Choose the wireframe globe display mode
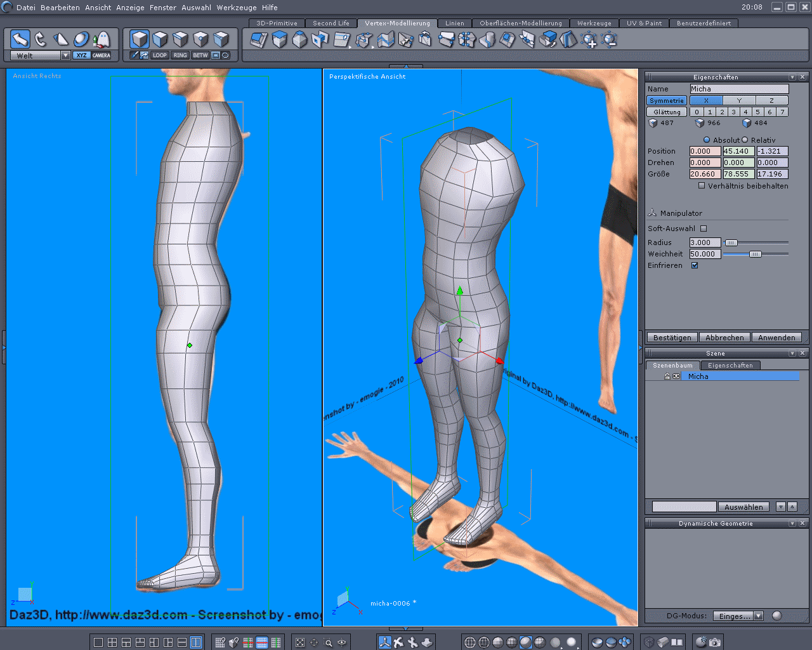The image size is (812, 650). 470,642
